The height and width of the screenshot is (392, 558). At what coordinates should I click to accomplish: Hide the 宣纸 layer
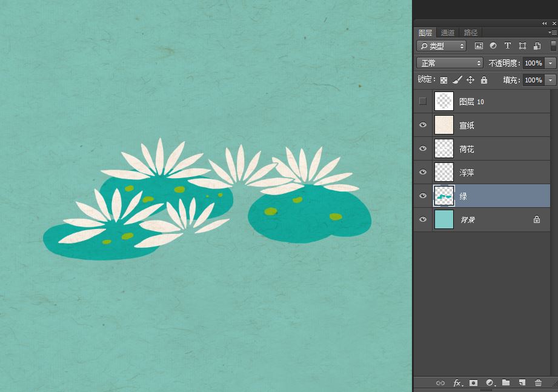(x=423, y=125)
